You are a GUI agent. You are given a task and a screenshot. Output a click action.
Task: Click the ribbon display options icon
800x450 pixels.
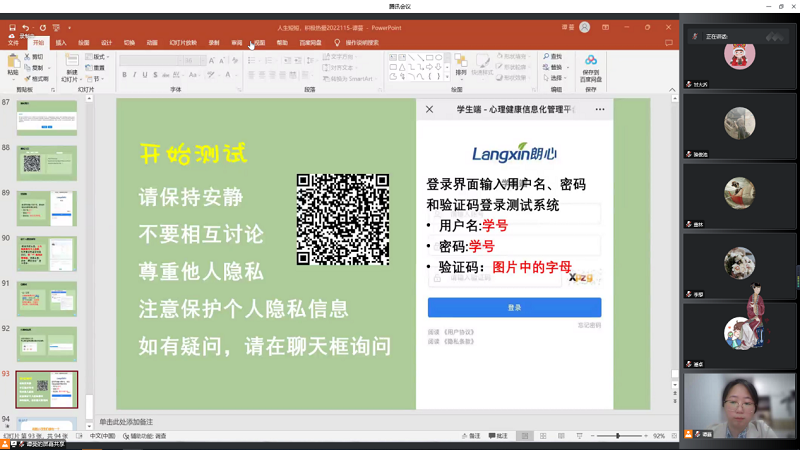coord(606,28)
